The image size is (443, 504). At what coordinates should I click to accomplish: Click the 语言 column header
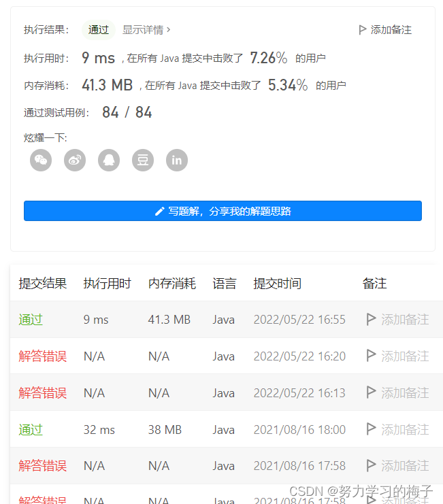tap(225, 284)
